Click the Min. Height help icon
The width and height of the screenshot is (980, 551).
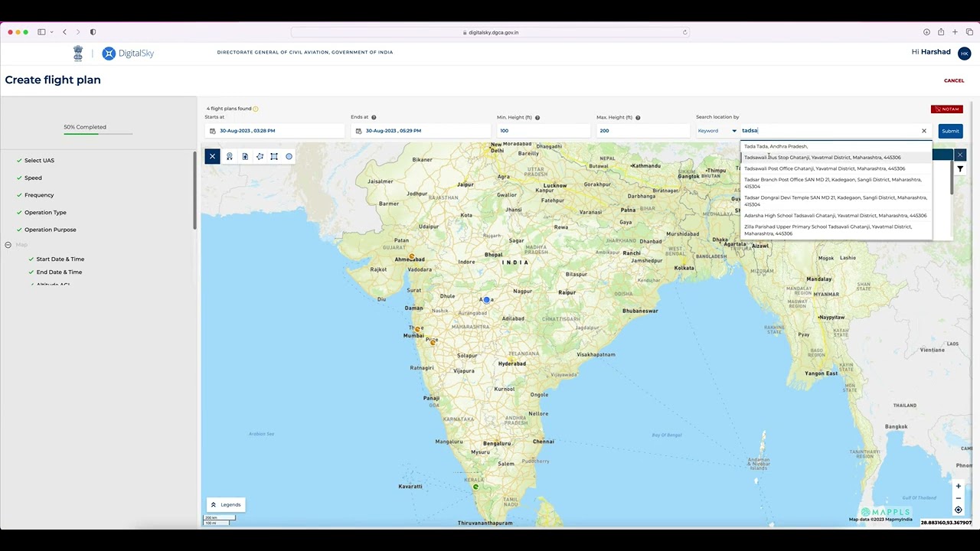coord(537,117)
